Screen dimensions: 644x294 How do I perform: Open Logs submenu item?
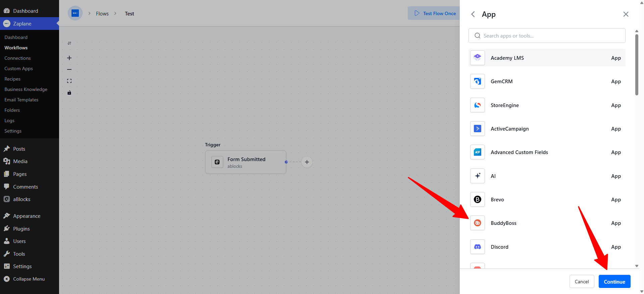pyautogui.click(x=9, y=120)
